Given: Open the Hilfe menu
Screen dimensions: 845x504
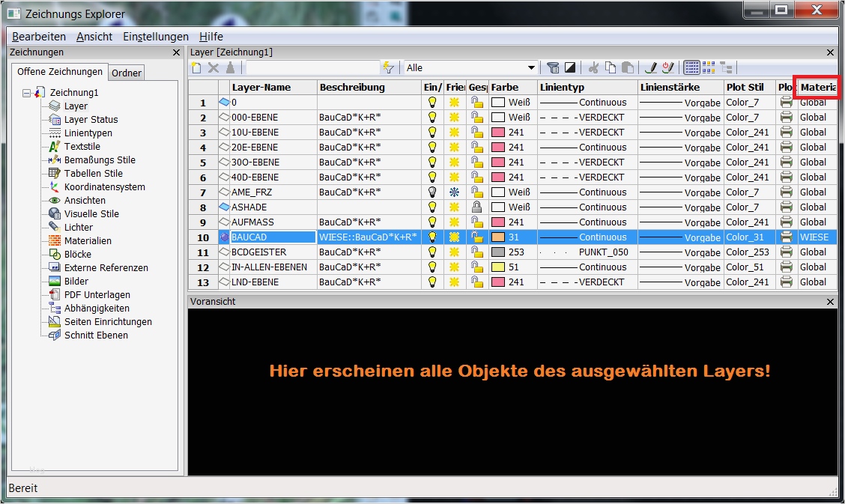Looking at the screenshot, I should click(x=211, y=37).
